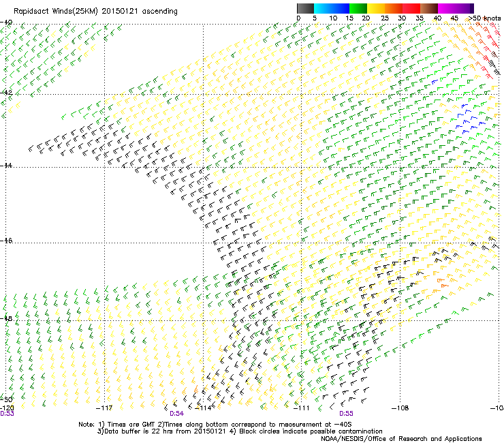504x443 pixels.
Task: Select the magenta 40-45 knots legend color
Action: (x=447, y=8)
